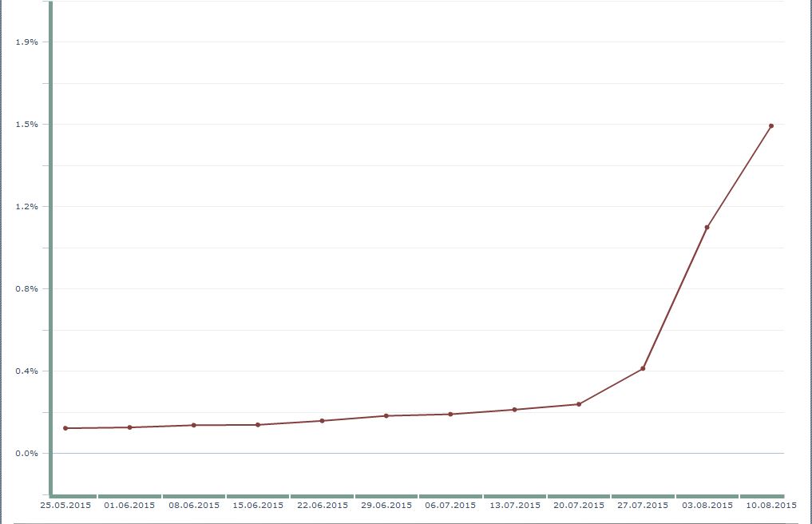Select the 0.4% vertical axis label

[27, 371]
